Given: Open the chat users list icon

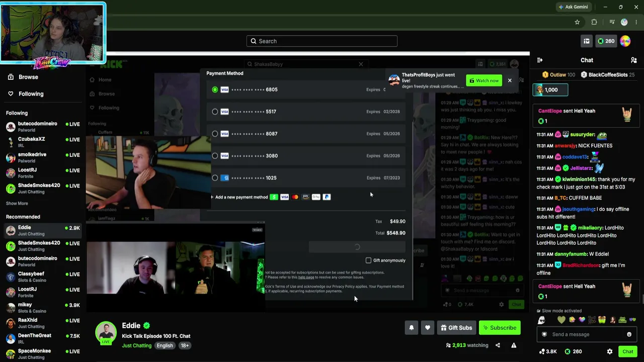Looking at the screenshot, I should pos(633,60).
